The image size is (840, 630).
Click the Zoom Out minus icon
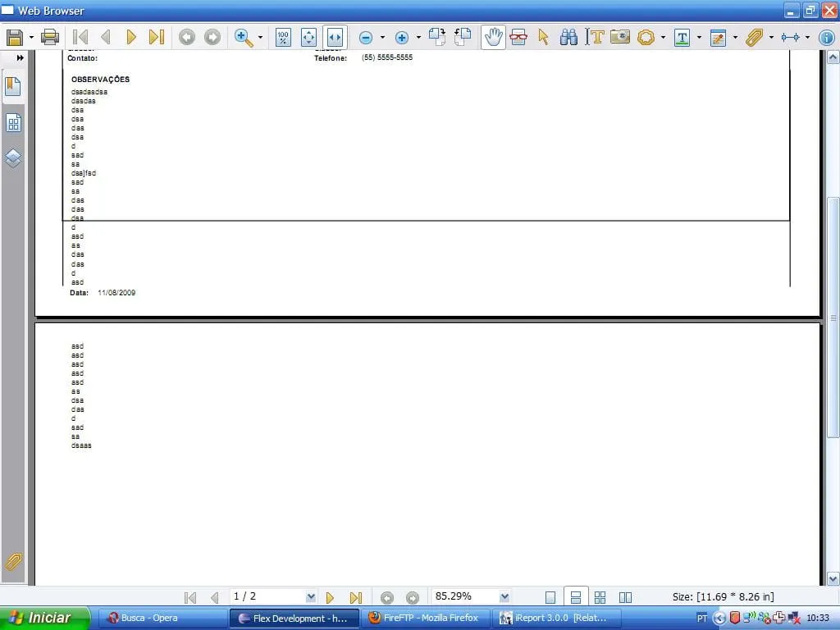[365, 38]
